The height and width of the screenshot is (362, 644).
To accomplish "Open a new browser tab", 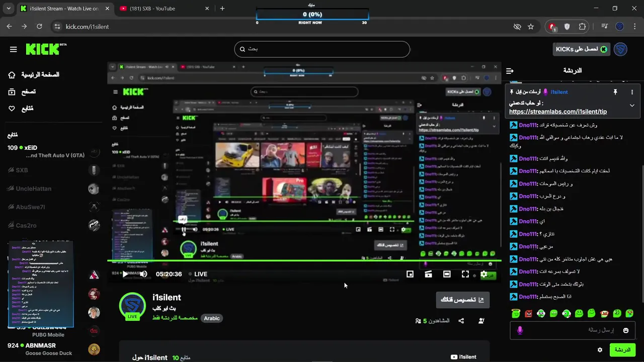I will coord(222,9).
